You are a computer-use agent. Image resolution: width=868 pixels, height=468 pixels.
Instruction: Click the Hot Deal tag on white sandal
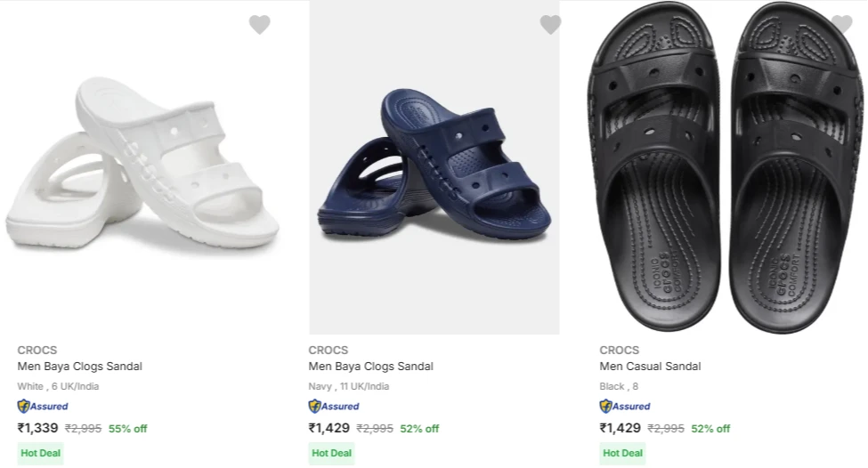40,453
